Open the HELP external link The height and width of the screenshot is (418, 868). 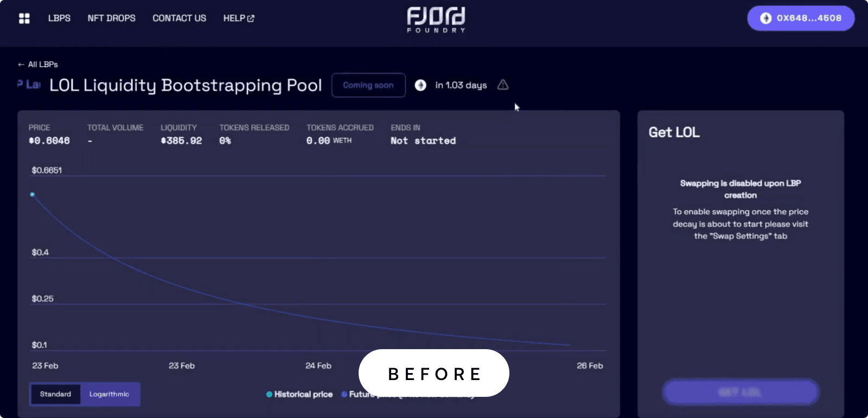point(239,18)
